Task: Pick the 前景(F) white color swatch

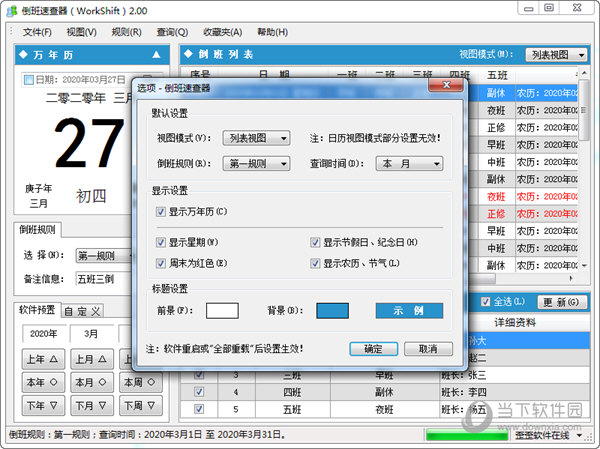Action: 222,310
